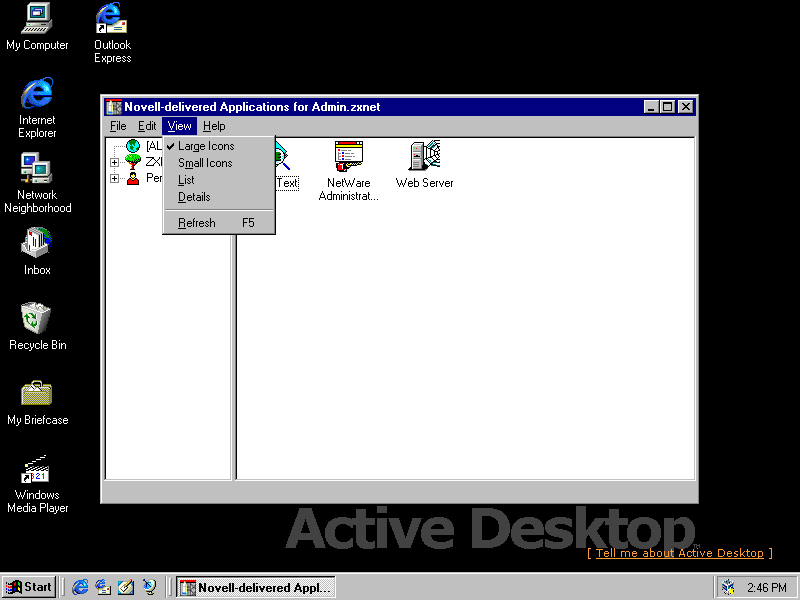Select the Web Server application icon
Viewport: 800px width, 600px height.
[424, 156]
